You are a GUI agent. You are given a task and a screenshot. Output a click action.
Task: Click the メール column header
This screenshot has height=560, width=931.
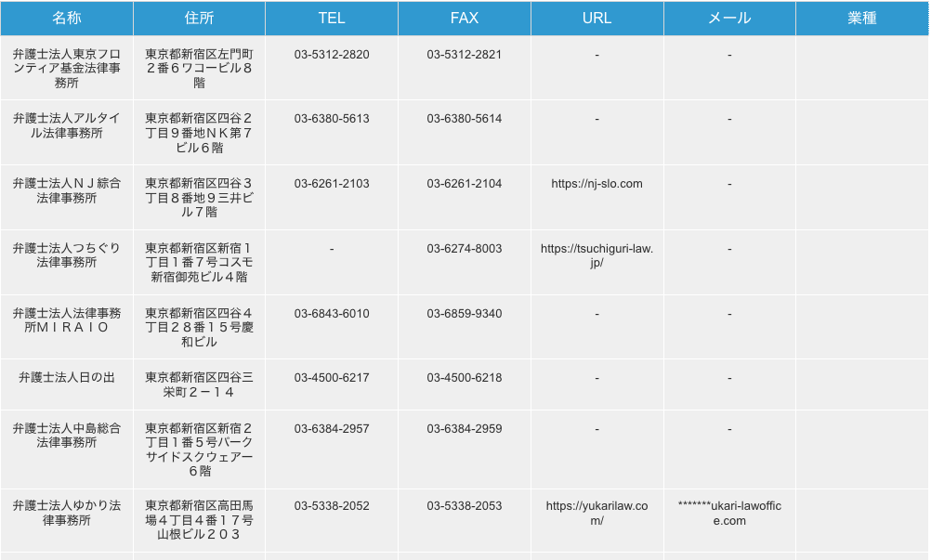point(729,19)
